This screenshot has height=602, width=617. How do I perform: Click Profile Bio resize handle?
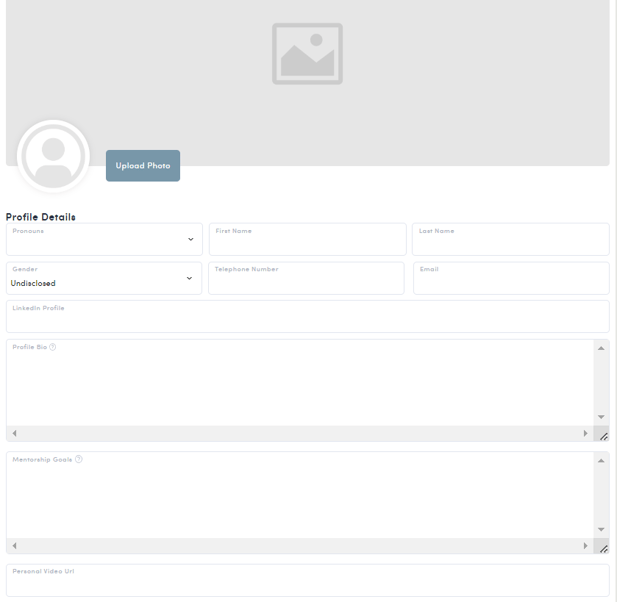tap(604, 436)
